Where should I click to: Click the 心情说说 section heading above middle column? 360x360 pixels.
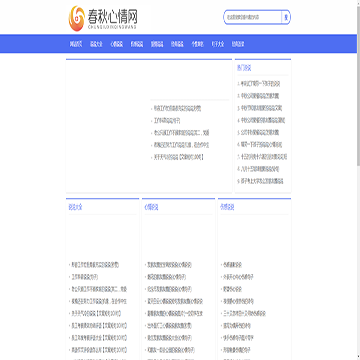click(x=151, y=207)
